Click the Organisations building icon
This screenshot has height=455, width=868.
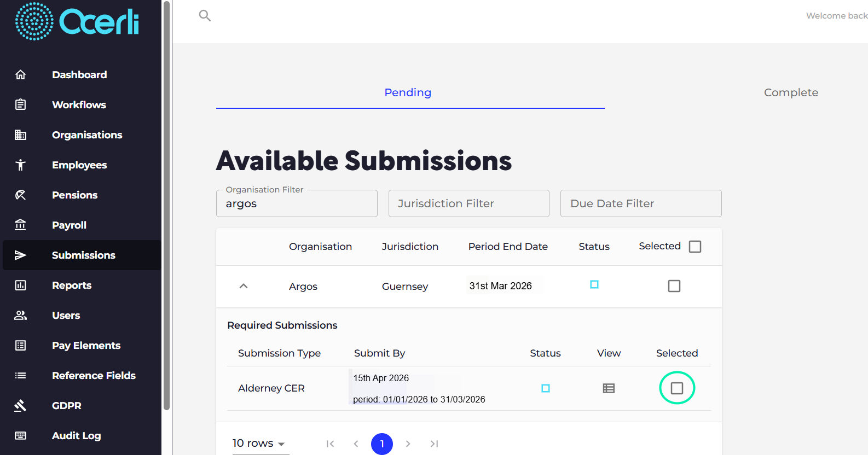tap(20, 135)
